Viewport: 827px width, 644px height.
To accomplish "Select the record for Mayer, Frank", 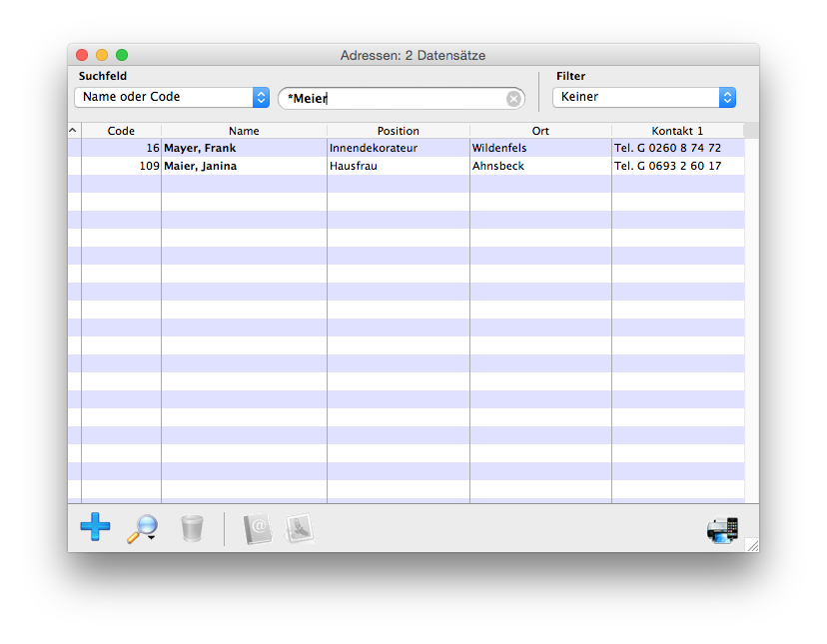I will click(244, 148).
